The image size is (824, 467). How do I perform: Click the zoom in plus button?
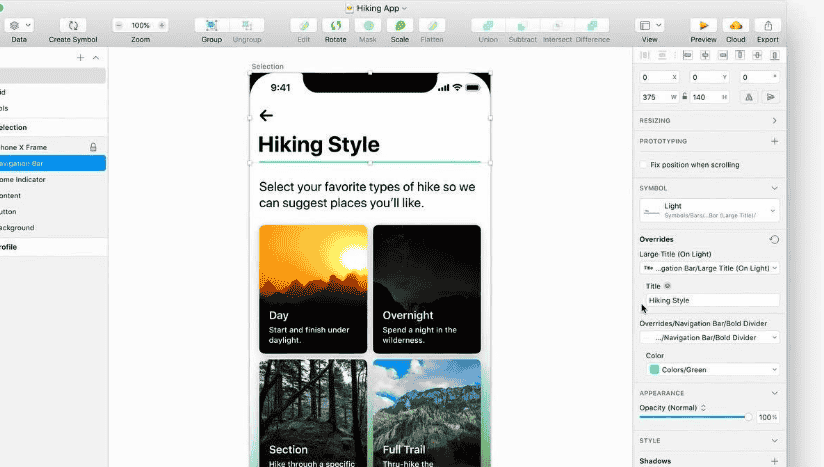162,25
